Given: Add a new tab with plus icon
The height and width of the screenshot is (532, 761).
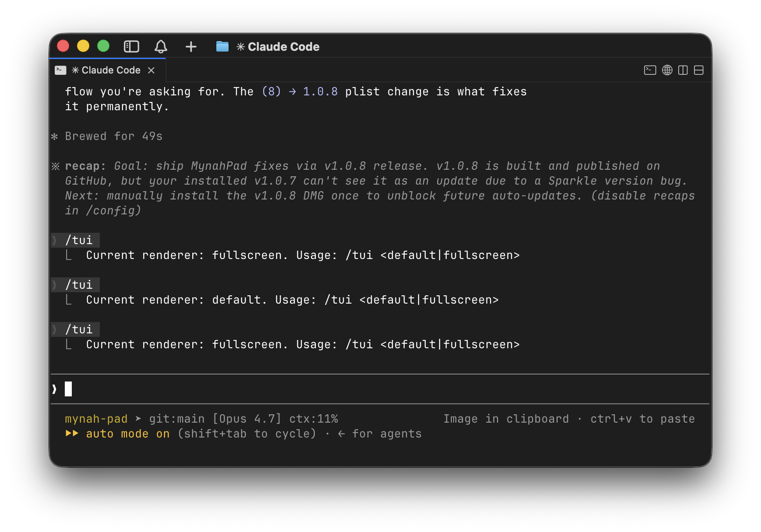Looking at the screenshot, I should (x=191, y=46).
